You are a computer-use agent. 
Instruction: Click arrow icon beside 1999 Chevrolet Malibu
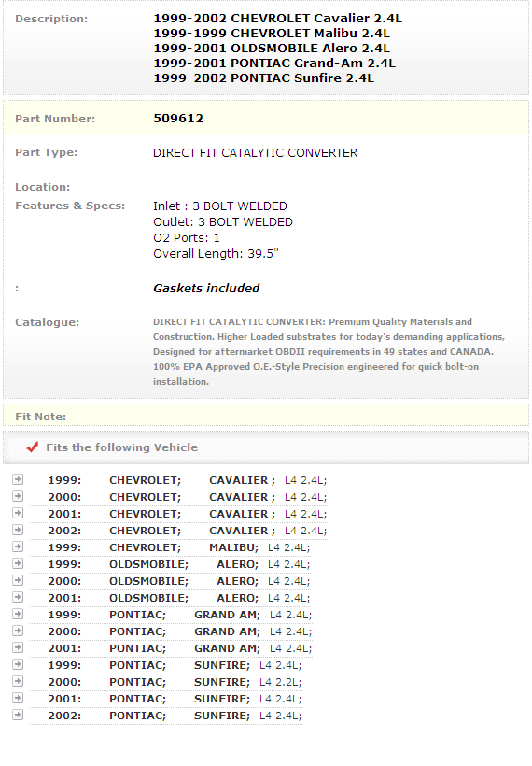(18, 546)
